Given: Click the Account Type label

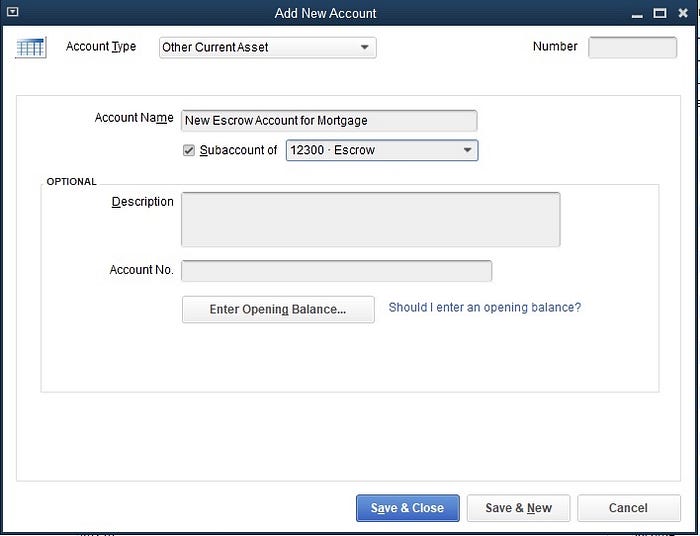Looking at the screenshot, I should click(101, 46).
